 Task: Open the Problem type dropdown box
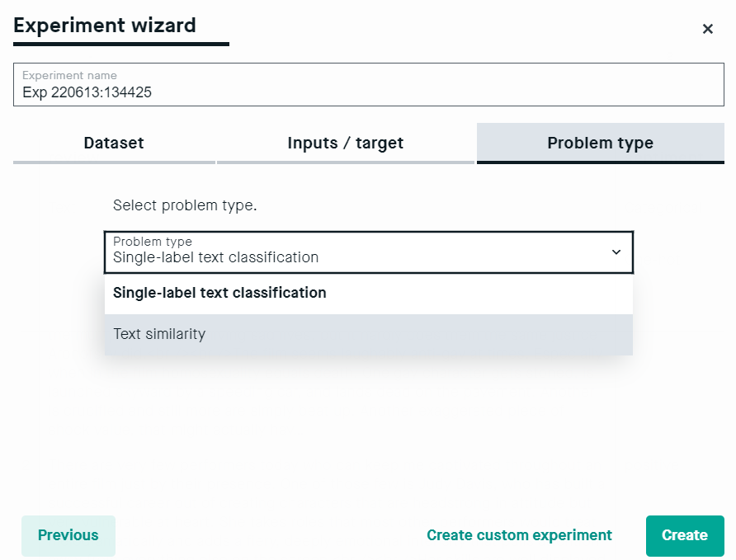click(x=369, y=252)
